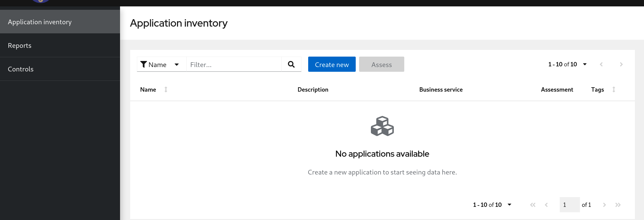Click bottom next page chevron
The width and height of the screenshot is (644, 220).
(x=605, y=205)
